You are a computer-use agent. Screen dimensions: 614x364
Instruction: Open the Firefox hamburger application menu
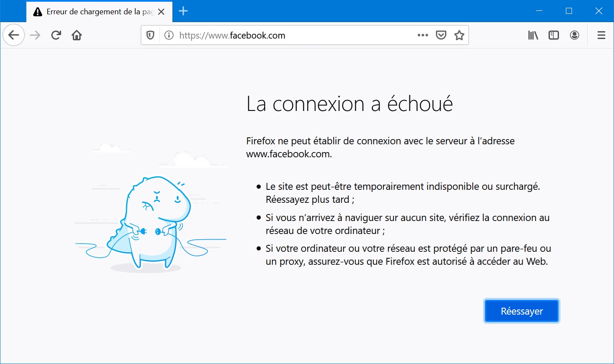[601, 36]
